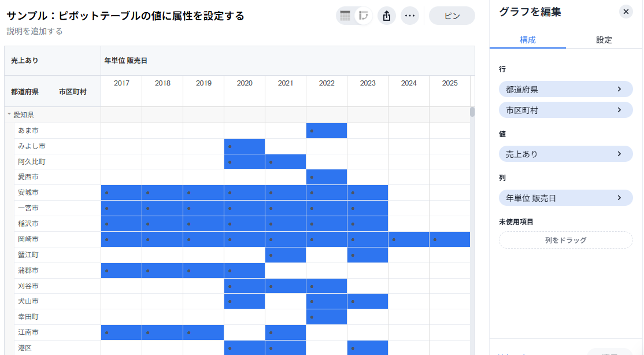Open the more options ellipsis menu

click(410, 16)
